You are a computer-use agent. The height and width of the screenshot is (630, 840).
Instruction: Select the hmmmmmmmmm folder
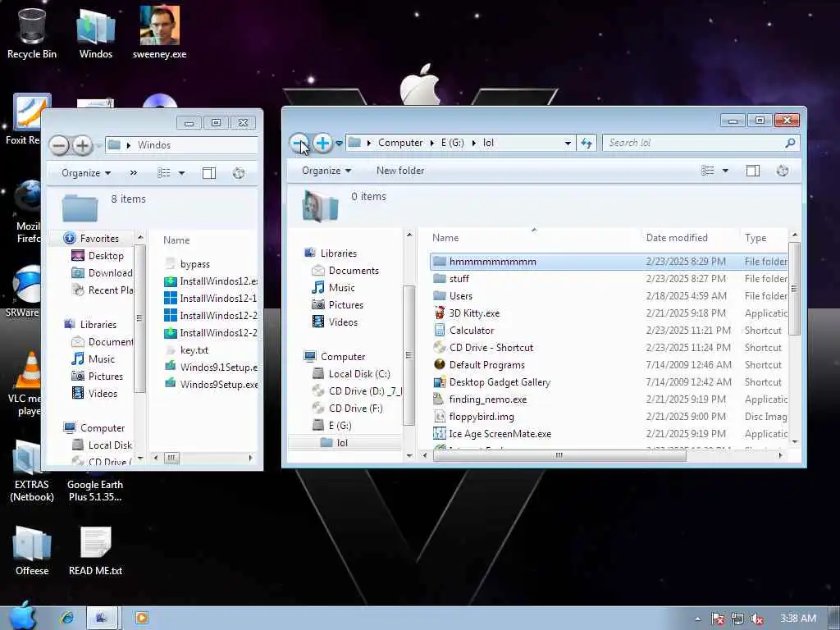click(x=609, y=262)
